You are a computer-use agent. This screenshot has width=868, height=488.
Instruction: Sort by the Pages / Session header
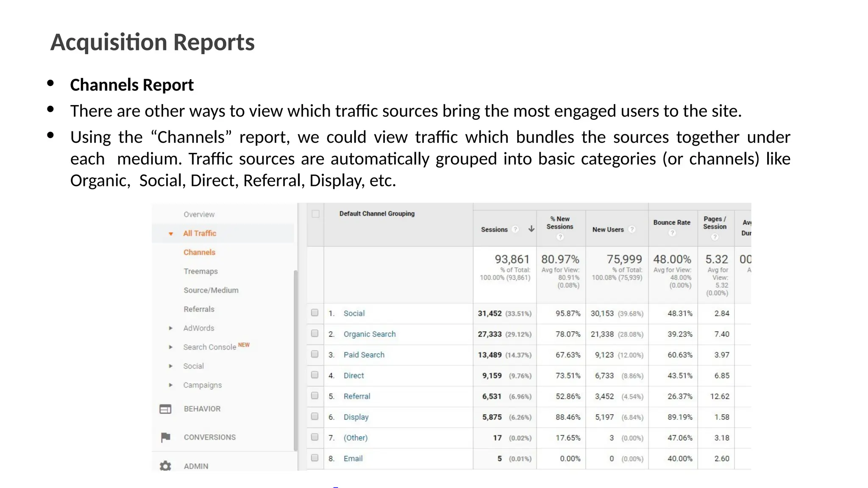pos(715,223)
